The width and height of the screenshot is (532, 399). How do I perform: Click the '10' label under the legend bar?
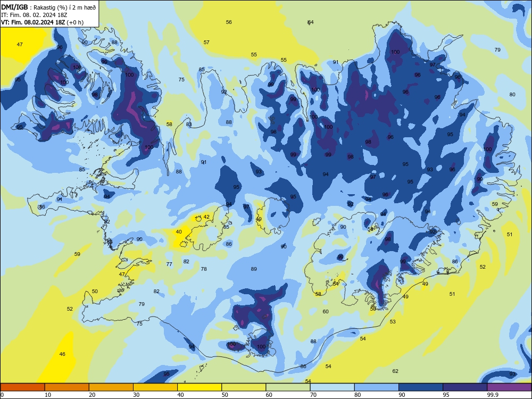pyautogui.click(x=48, y=395)
